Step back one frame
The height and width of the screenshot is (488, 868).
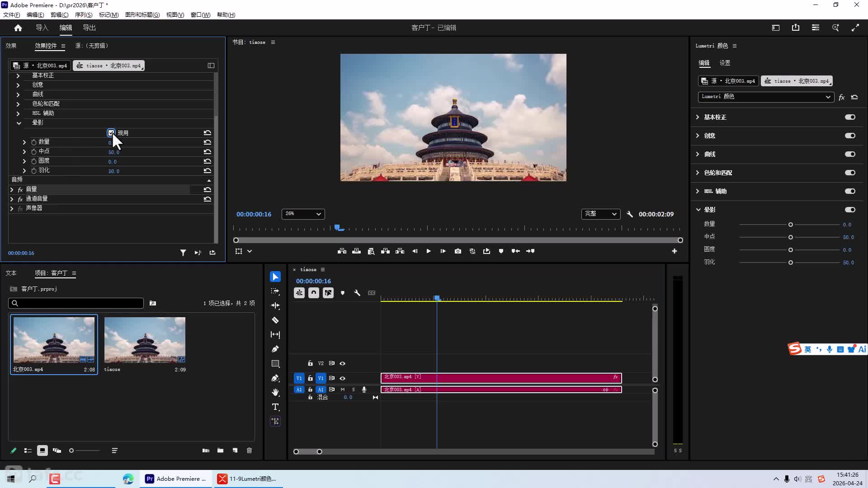pyautogui.click(x=415, y=251)
